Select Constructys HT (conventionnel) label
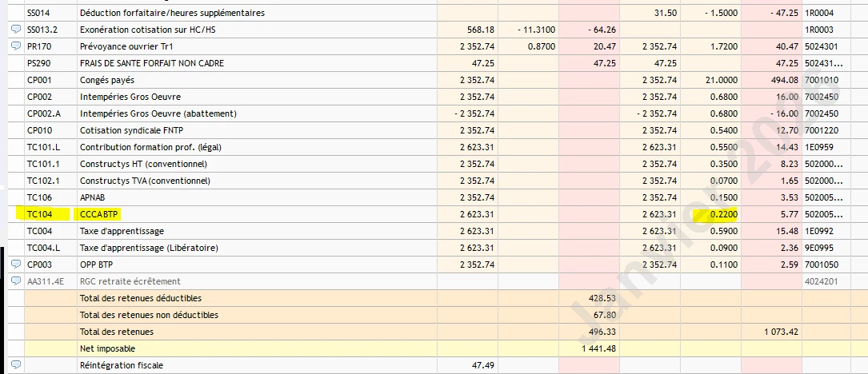 point(143,165)
